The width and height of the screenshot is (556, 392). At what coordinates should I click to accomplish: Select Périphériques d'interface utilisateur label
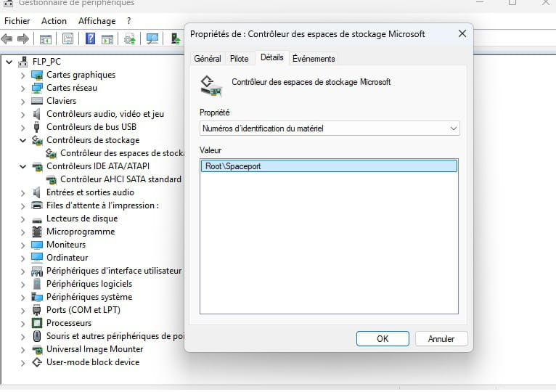tap(114, 271)
